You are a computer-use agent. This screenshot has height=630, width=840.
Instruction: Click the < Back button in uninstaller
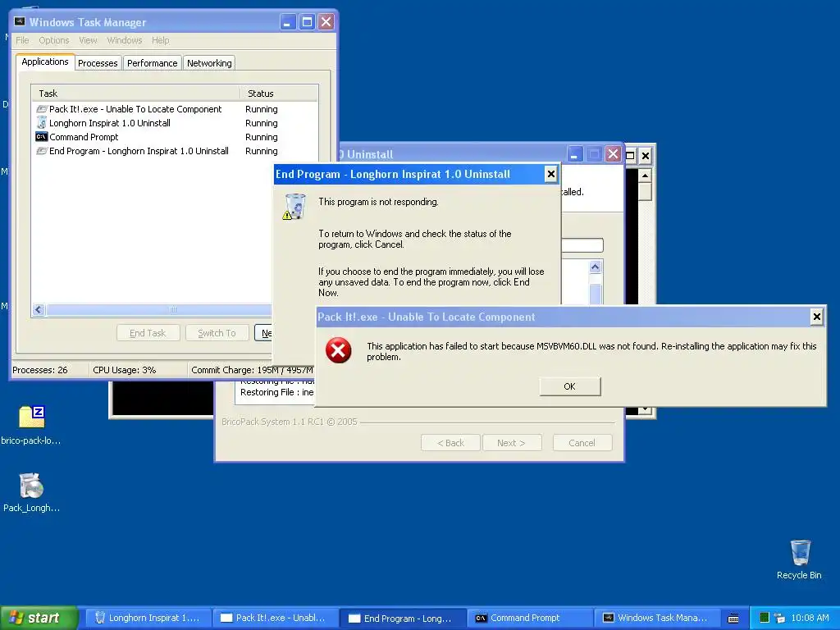tap(450, 443)
